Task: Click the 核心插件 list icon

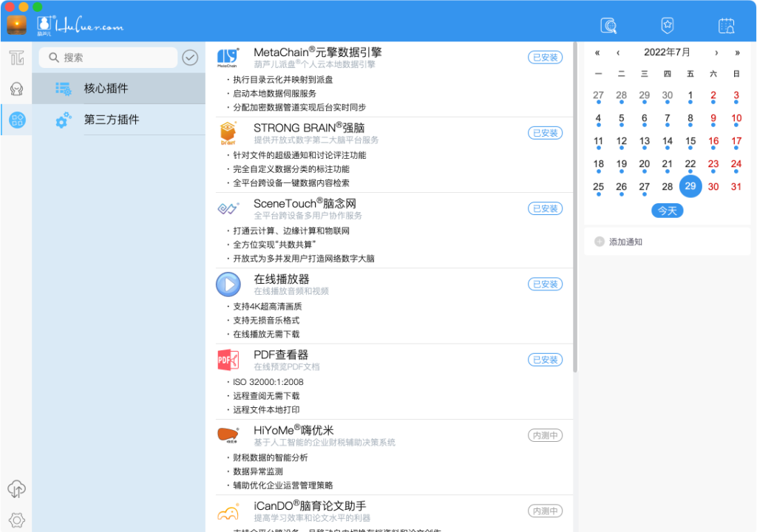Action: (x=64, y=89)
